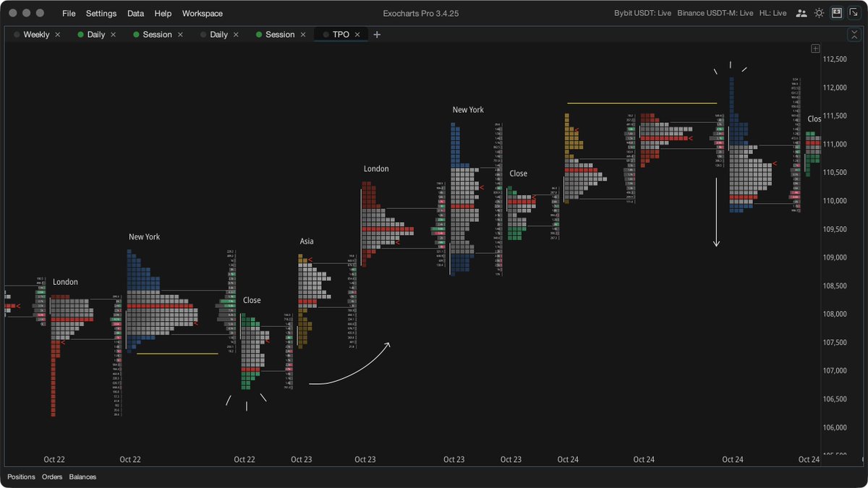This screenshot has height=488, width=868.
Task: Click the 106,500 price axis label
Action: point(835,399)
